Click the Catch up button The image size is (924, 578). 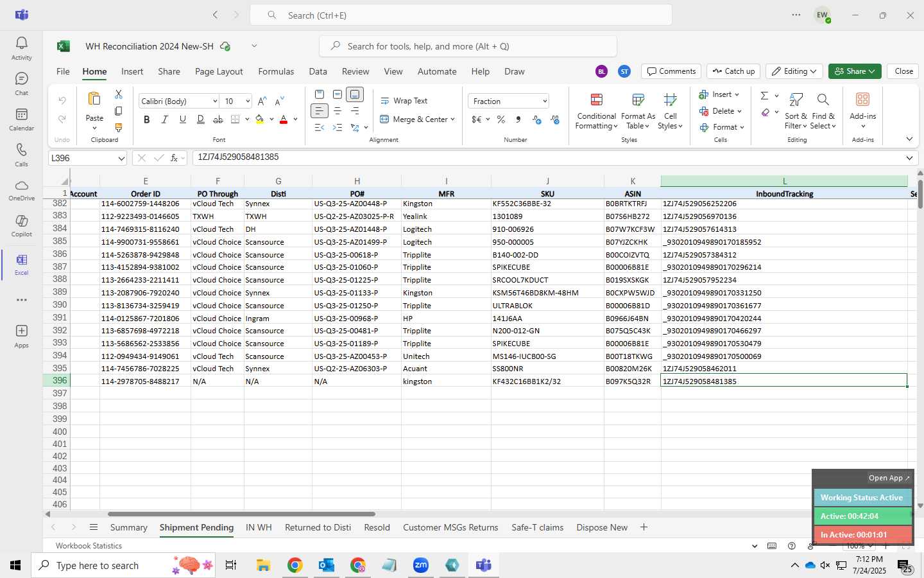click(x=733, y=71)
